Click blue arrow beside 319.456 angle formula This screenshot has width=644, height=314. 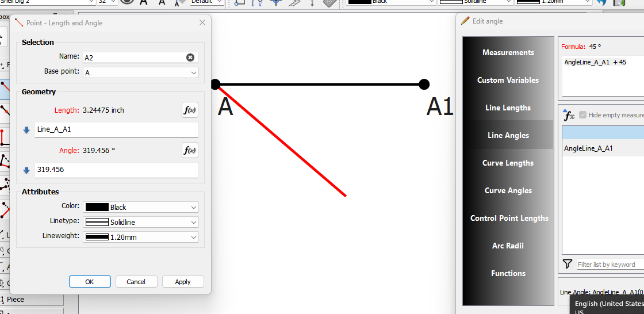(x=26, y=170)
